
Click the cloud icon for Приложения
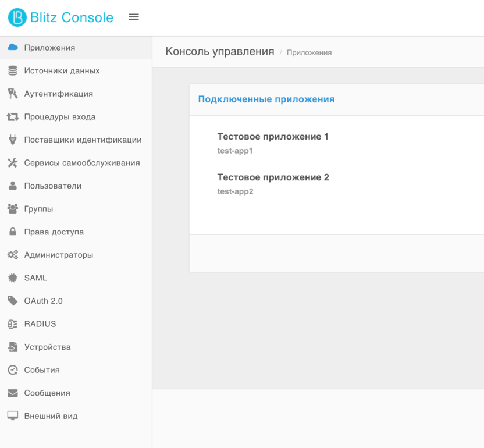coord(13,47)
